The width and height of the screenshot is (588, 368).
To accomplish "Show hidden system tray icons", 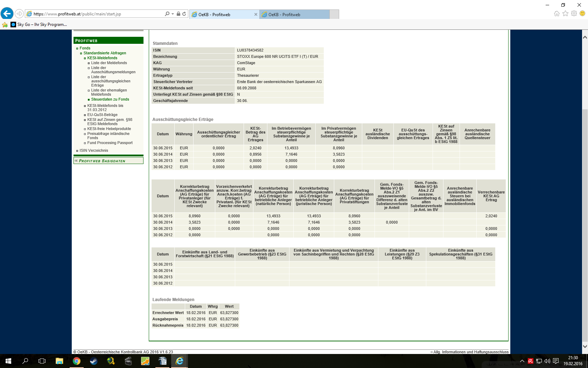I will click(522, 361).
